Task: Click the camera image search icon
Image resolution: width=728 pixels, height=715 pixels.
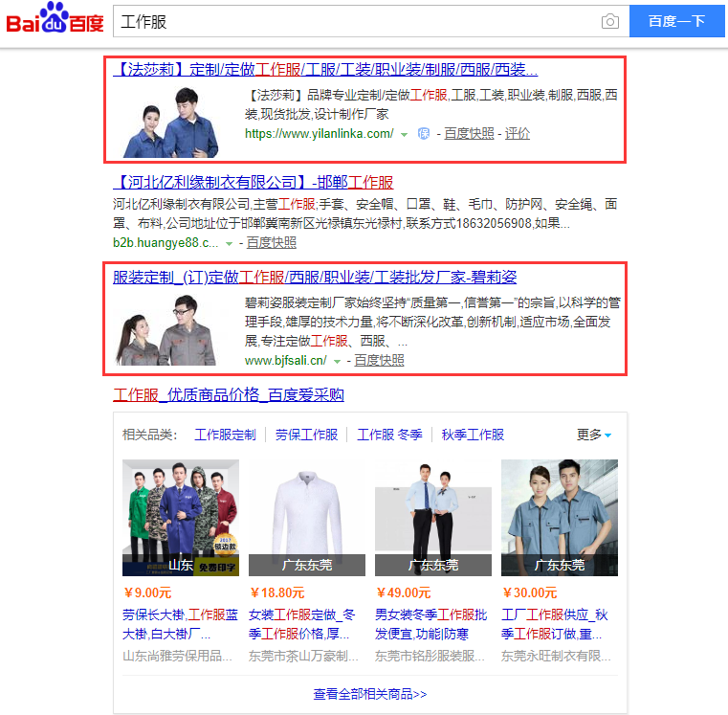Action: [x=609, y=22]
